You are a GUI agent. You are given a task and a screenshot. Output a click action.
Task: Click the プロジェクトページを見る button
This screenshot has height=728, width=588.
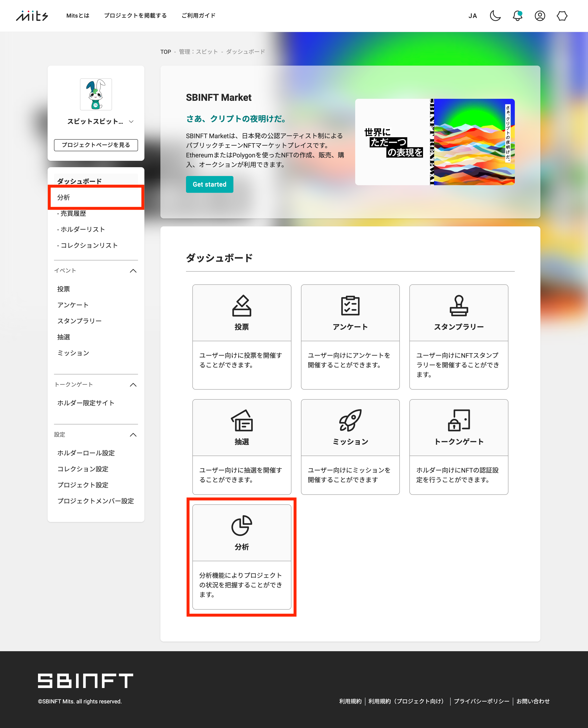click(x=96, y=145)
